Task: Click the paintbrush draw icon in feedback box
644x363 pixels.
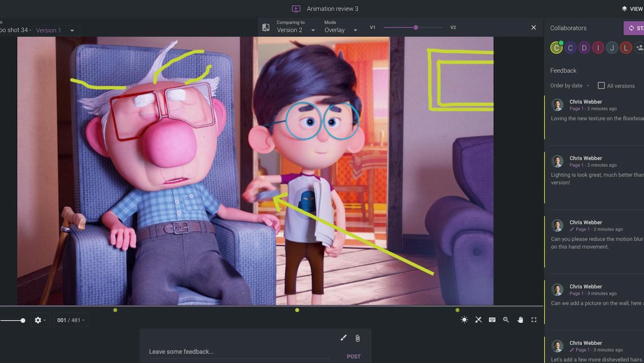Action: point(343,338)
